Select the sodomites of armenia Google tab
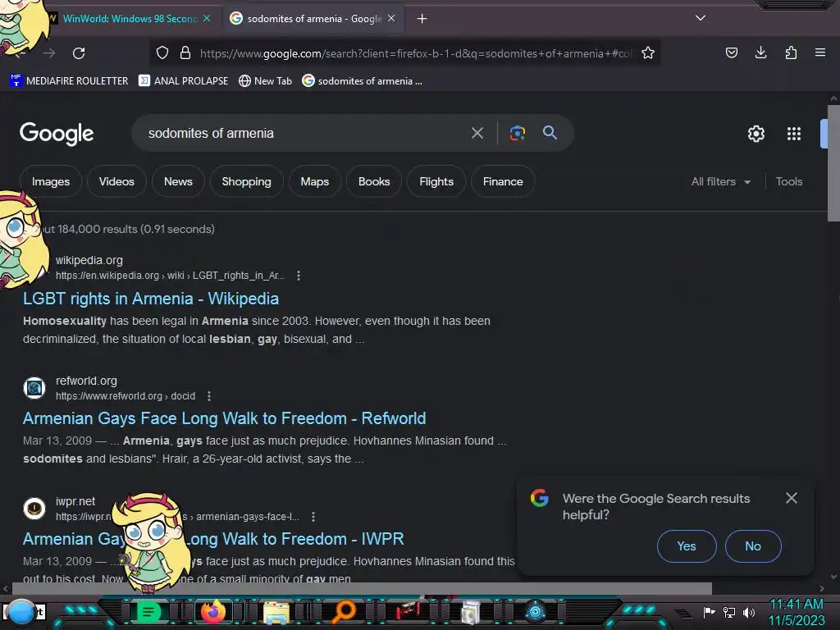 313,18
